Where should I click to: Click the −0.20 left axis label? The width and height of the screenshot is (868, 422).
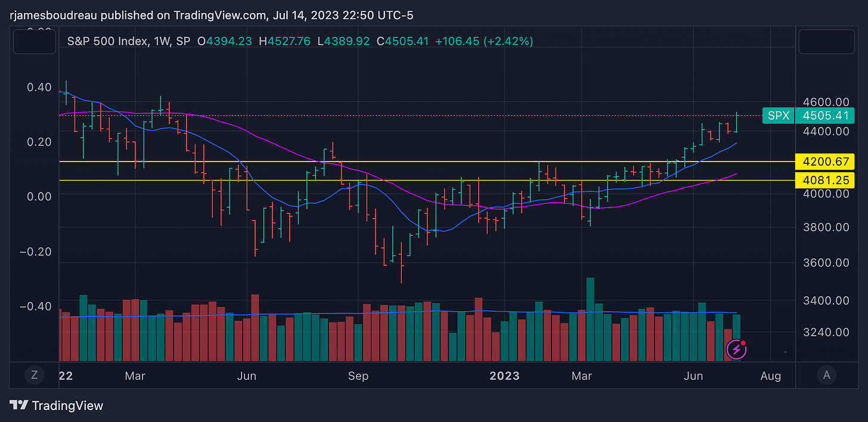coord(35,251)
